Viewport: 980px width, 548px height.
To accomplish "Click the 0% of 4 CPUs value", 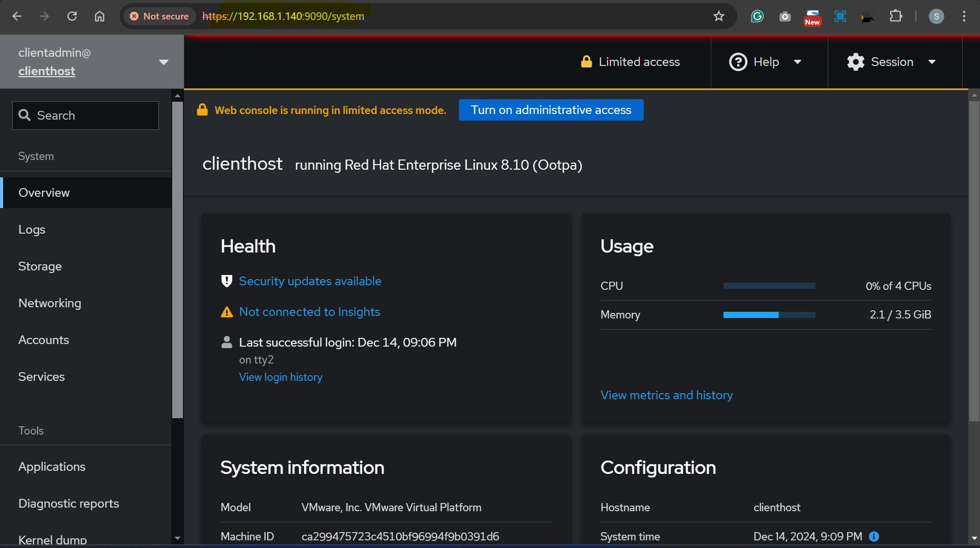I will (x=898, y=286).
